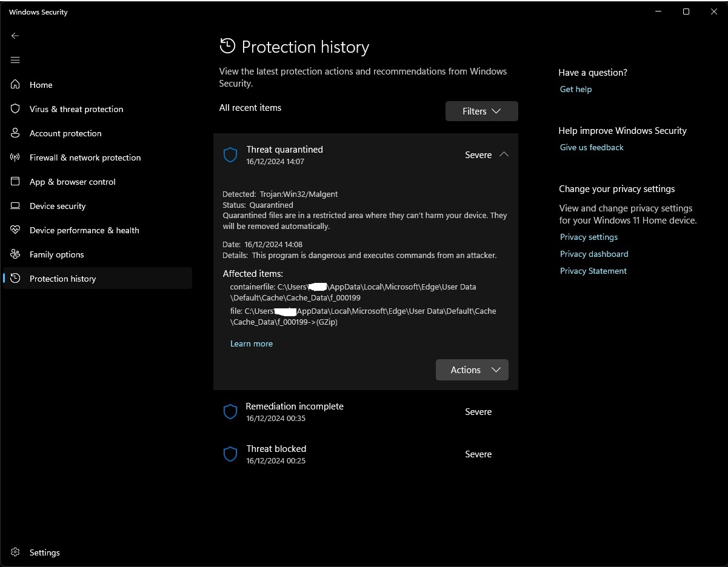Image resolution: width=728 pixels, height=567 pixels.
Task: Click the App & browser control icon
Action: (x=15, y=182)
